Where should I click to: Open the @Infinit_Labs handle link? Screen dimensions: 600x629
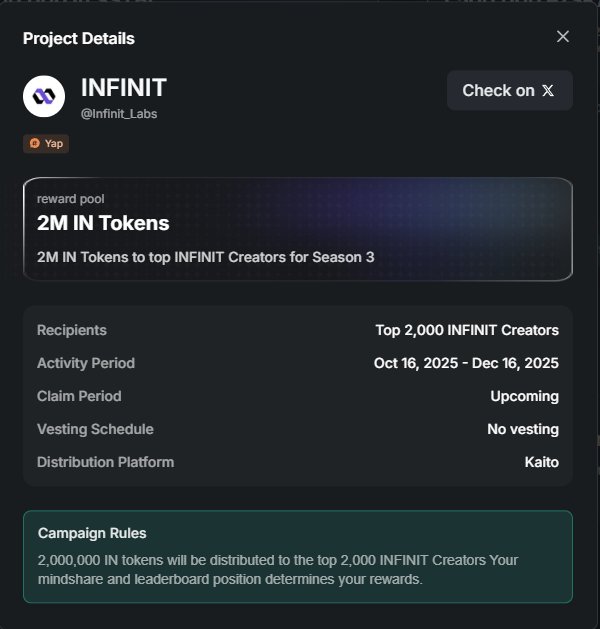tap(119, 114)
